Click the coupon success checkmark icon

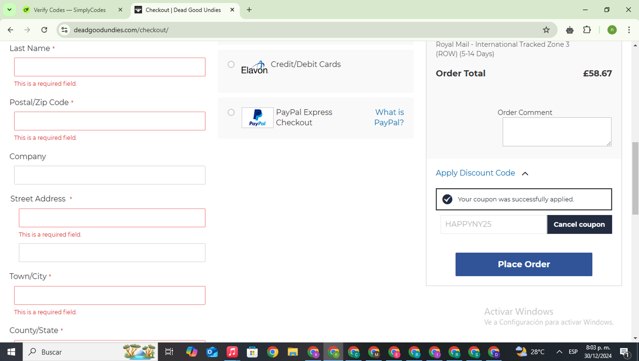pyautogui.click(x=447, y=199)
